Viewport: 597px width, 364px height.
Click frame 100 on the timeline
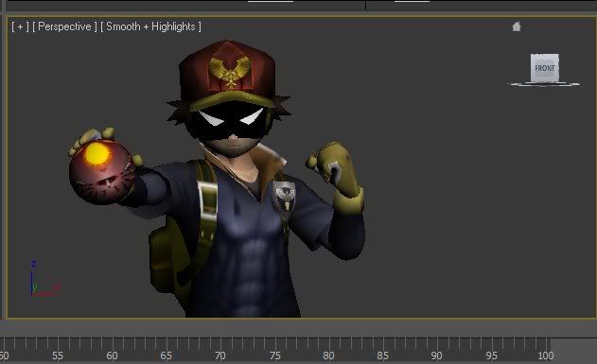point(546,356)
